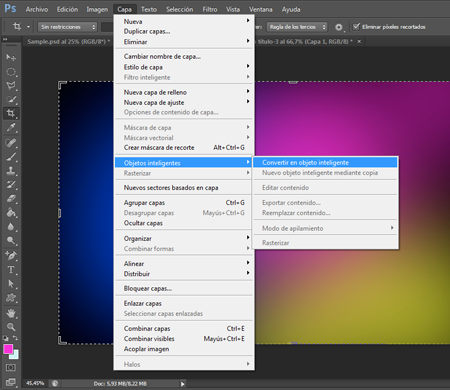450x390 pixels.
Task: Choose Nuevos sectores basados en capa
Action: click(184, 188)
